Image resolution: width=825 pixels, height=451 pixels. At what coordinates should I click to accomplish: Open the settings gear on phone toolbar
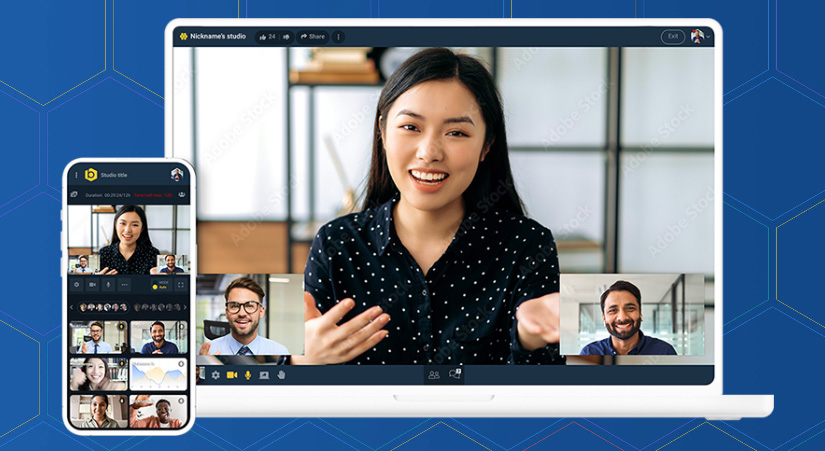pos(77,285)
